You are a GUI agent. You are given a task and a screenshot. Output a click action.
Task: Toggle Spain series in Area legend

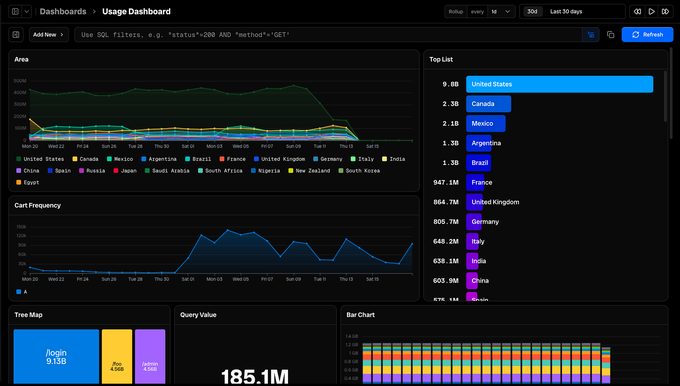pyautogui.click(x=59, y=171)
